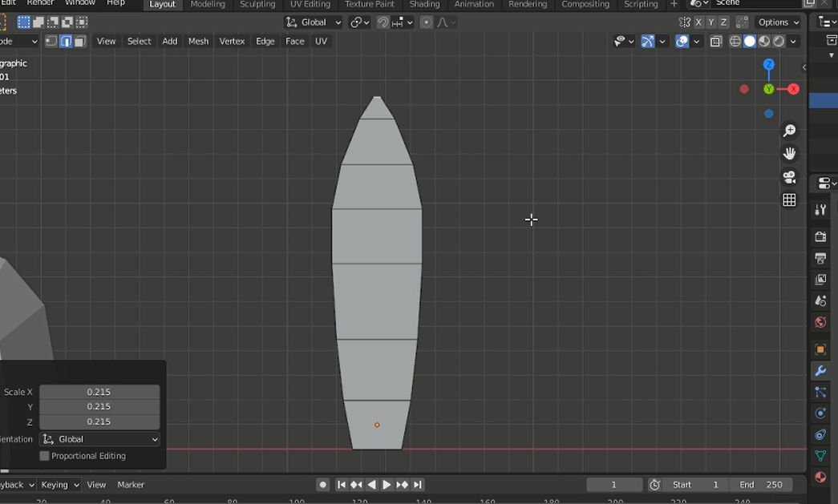
Task: Open Options dropdown
Action: pyautogui.click(x=779, y=22)
